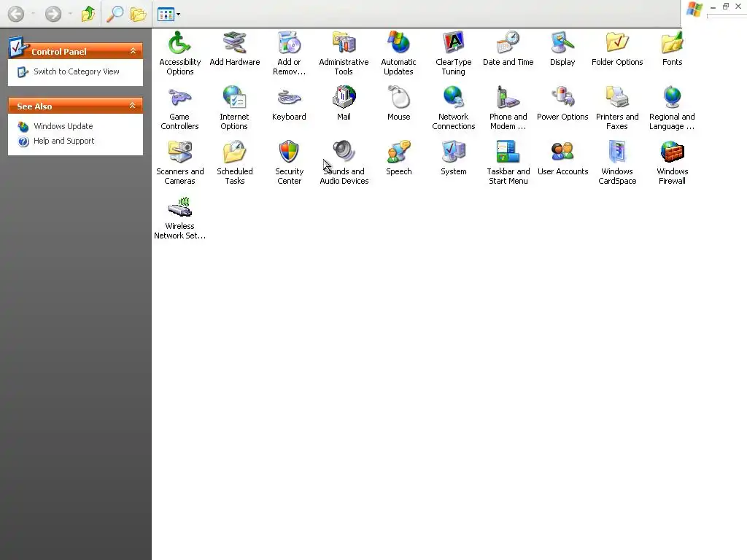
Task: Open Help and Support link
Action: click(64, 141)
